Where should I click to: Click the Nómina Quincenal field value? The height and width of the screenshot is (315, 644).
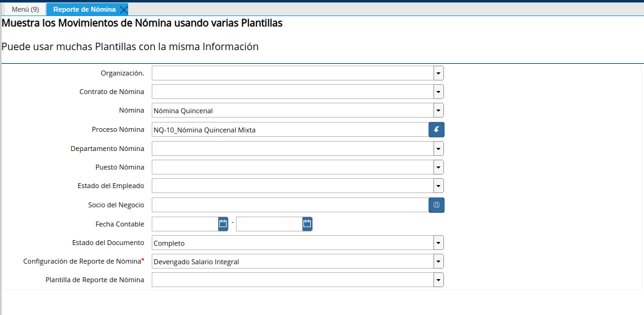pos(293,111)
